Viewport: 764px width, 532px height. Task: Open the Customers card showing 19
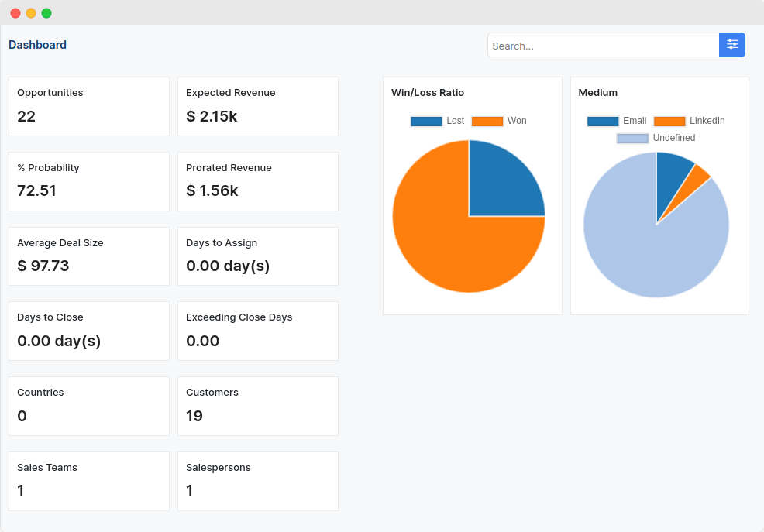tap(258, 406)
